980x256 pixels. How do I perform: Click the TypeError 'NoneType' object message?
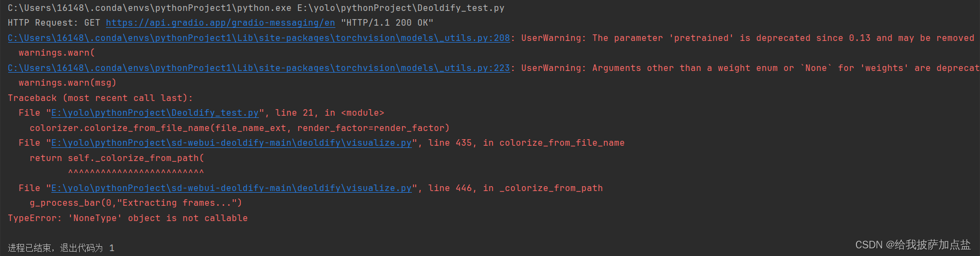point(128,218)
